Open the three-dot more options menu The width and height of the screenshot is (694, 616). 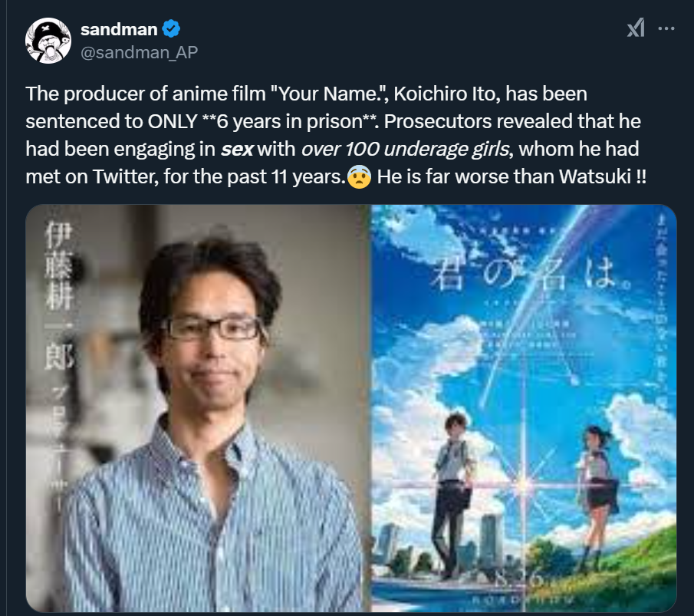[x=666, y=28]
